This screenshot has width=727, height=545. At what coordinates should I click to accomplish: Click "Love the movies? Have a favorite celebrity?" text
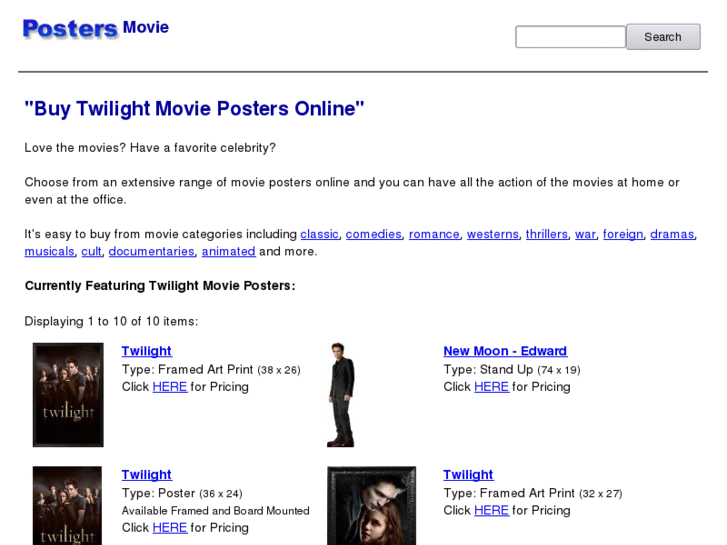150,148
